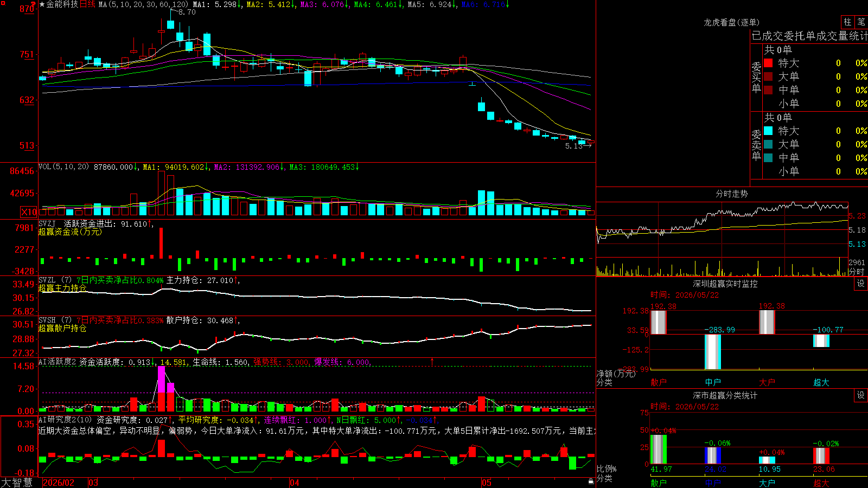
Task: Click the 05 month marker on time axis
Action: tap(487, 483)
